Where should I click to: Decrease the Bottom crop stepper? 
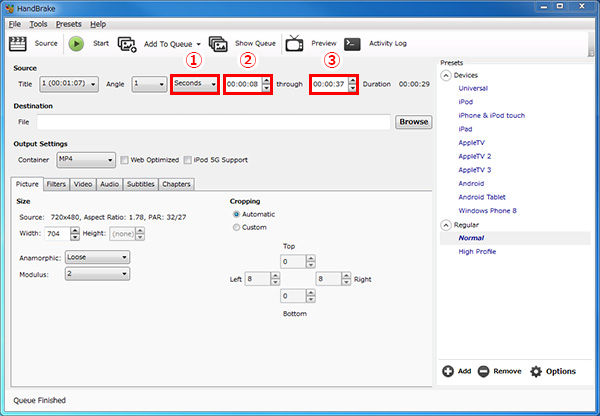pyautogui.click(x=311, y=299)
